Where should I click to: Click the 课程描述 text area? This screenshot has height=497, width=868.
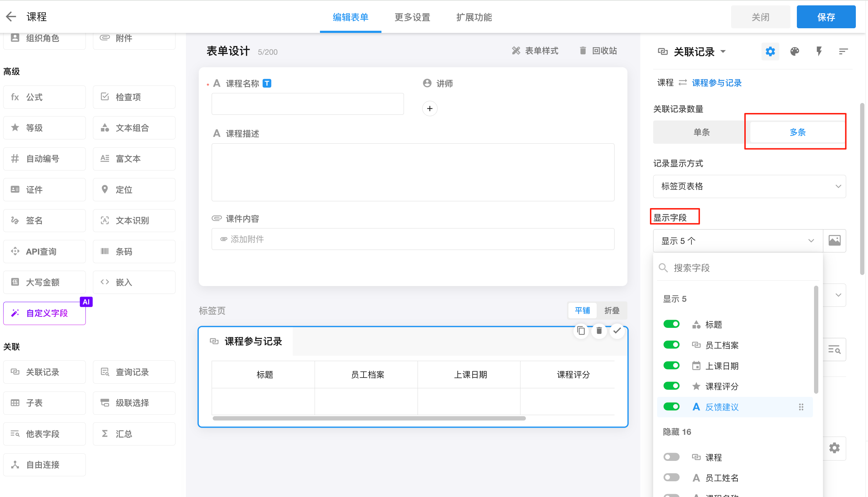(413, 172)
